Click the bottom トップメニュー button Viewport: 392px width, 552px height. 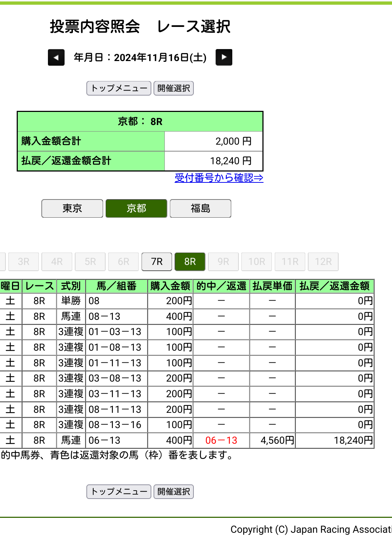(x=119, y=492)
